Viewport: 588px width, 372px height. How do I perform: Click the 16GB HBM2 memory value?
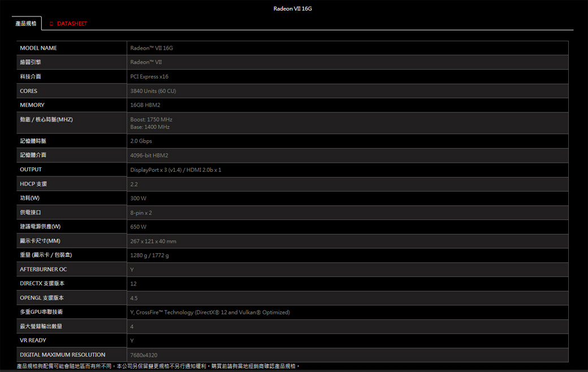click(x=145, y=105)
